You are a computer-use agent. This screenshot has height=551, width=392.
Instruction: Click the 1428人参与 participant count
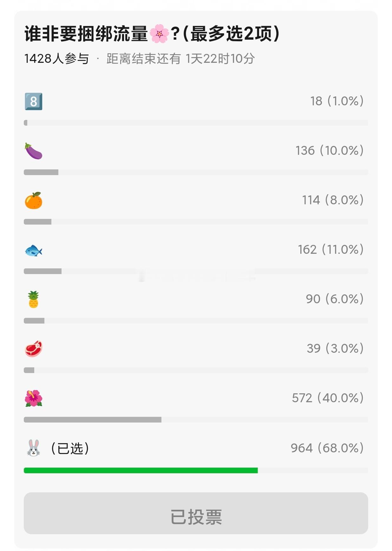[56, 59]
